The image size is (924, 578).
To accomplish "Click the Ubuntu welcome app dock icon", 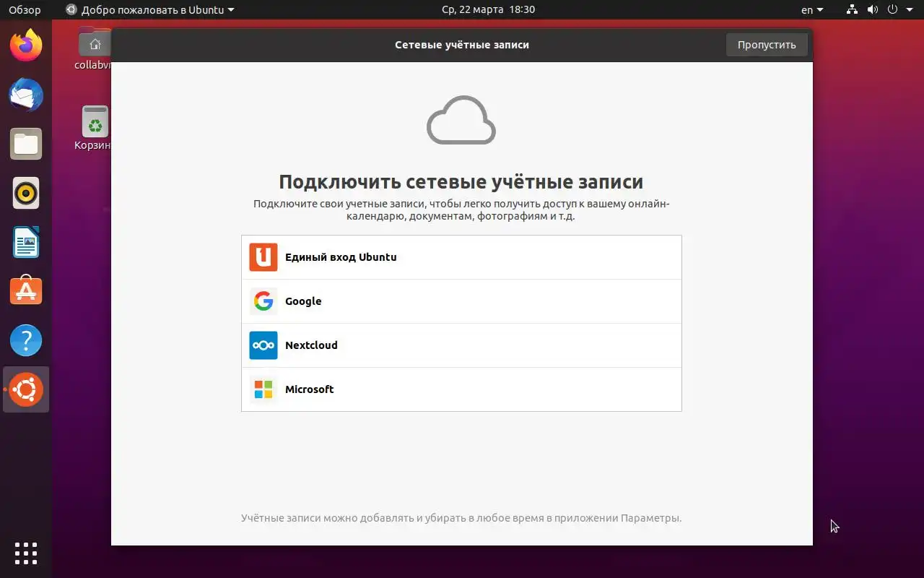I will (x=26, y=389).
